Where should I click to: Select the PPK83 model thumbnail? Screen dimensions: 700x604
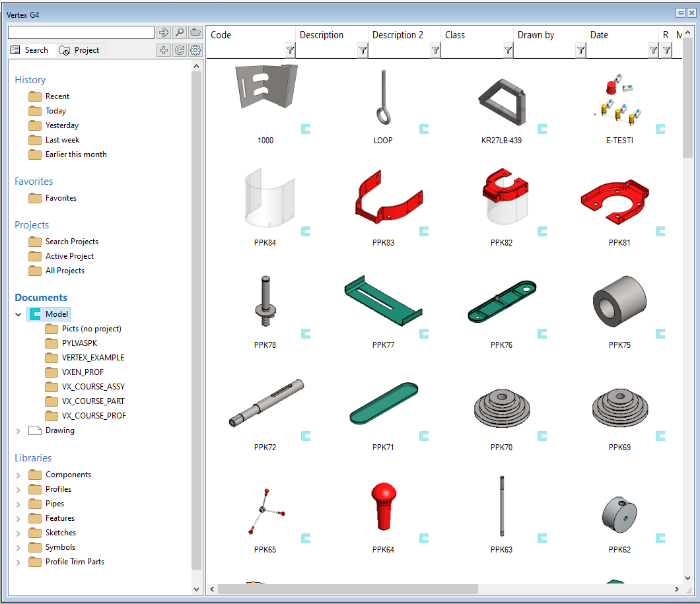384,198
